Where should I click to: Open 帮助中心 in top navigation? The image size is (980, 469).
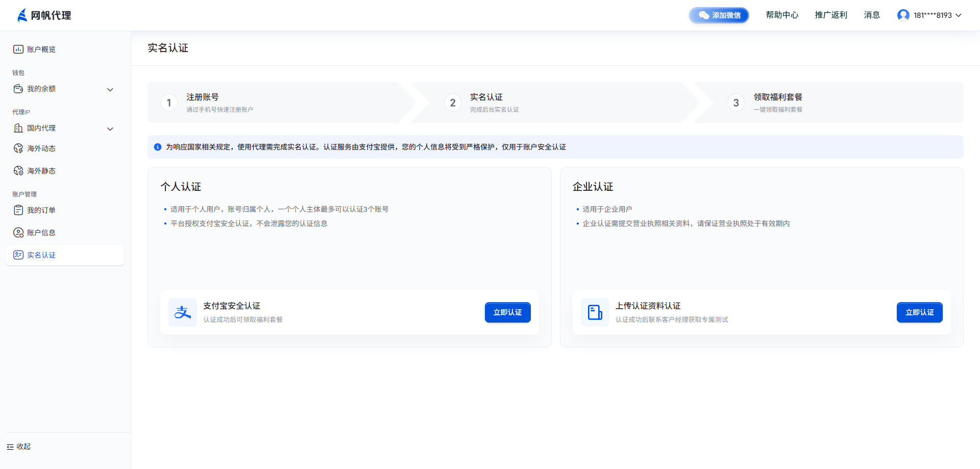pos(782,15)
